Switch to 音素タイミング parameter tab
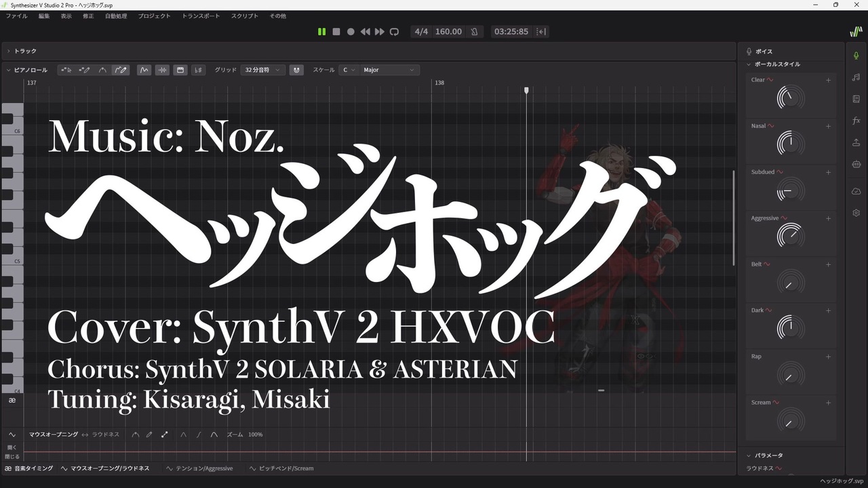The width and height of the screenshot is (868, 488). [29, 468]
